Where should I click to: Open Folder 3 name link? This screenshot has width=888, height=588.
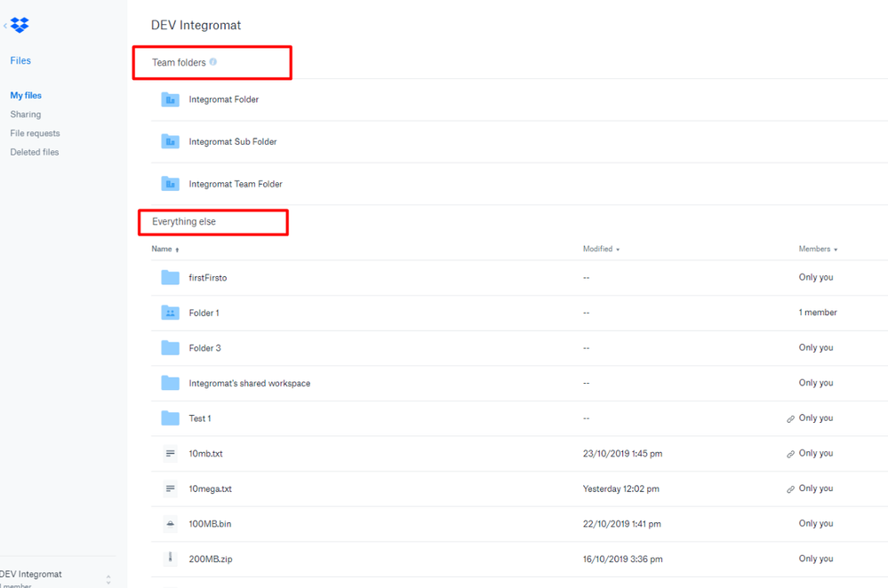(205, 347)
